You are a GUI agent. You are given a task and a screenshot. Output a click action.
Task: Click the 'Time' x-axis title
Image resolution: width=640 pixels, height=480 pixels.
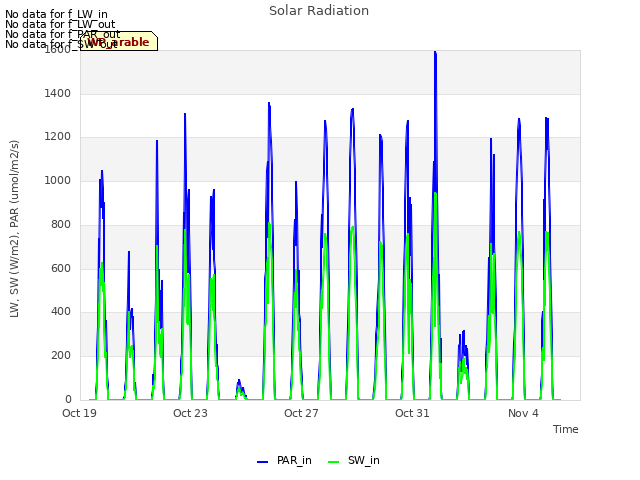click(566, 429)
